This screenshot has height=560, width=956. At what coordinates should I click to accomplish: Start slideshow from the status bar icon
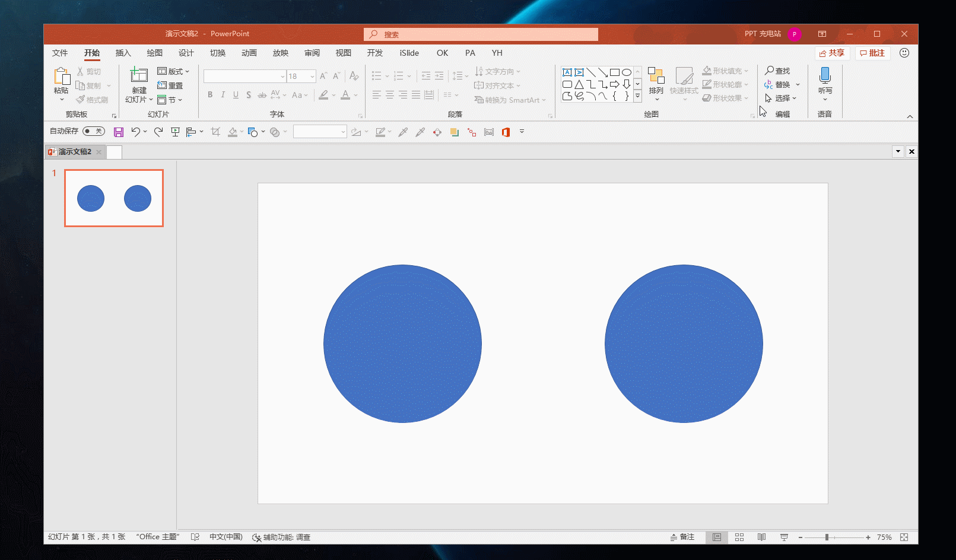pyautogui.click(x=784, y=537)
